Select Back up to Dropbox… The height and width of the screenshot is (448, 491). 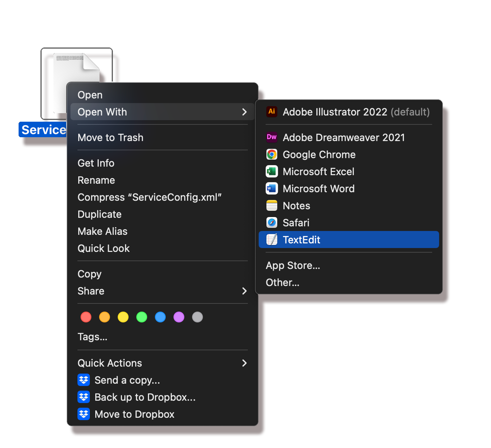coord(163,397)
